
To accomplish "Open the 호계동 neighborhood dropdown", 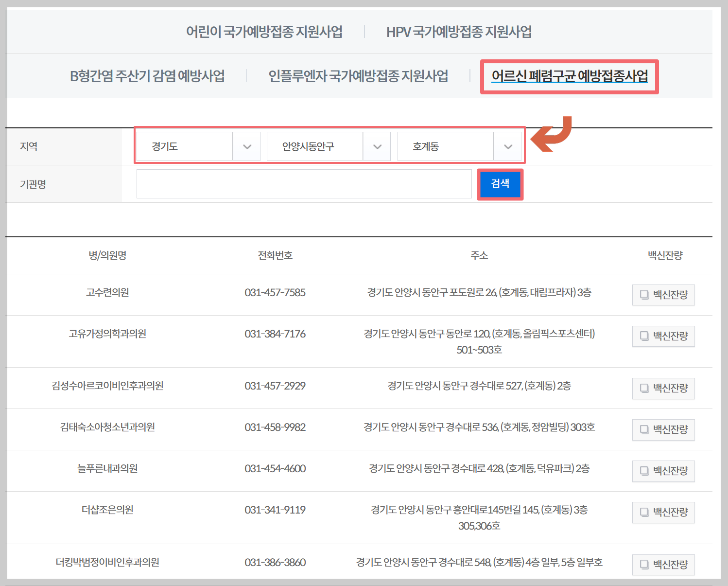I will [459, 146].
